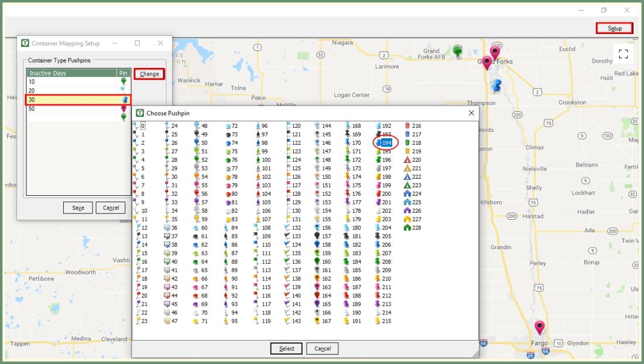644x364 pixels.
Task: Select flag pushpin 120
Action: [x=293, y=126]
